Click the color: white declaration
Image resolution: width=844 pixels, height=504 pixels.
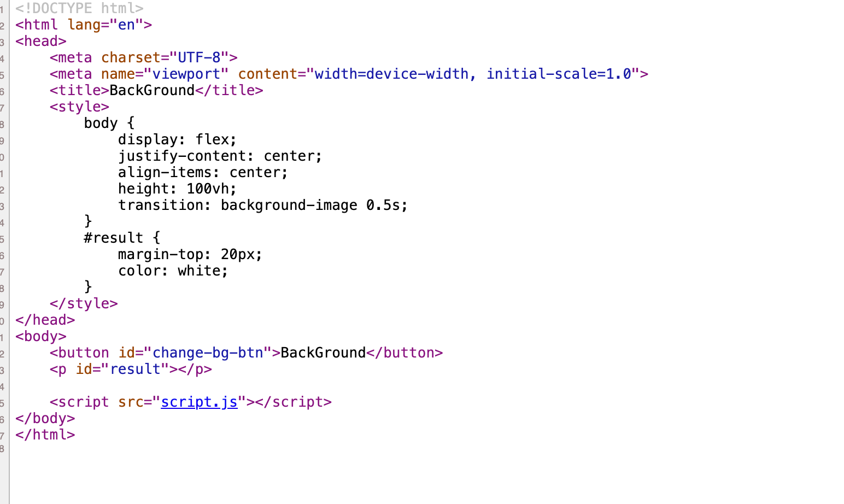click(173, 271)
